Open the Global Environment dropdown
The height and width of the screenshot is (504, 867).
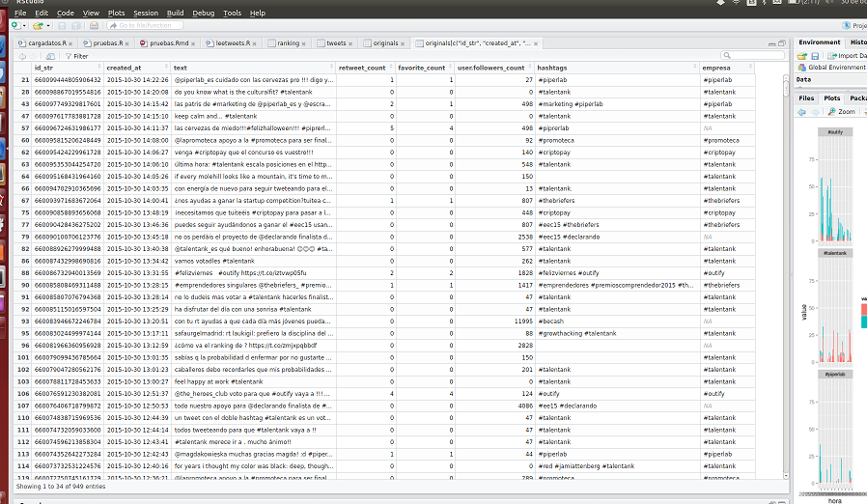pyautogui.click(x=832, y=67)
